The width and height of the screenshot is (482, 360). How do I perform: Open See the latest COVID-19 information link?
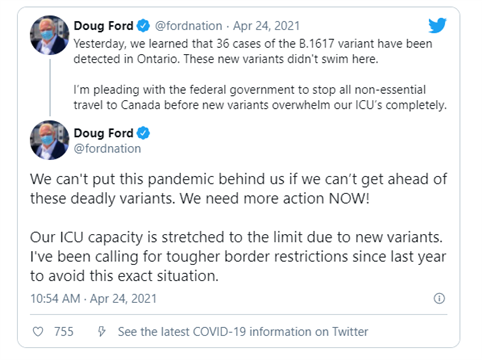[x=243, y=332]
